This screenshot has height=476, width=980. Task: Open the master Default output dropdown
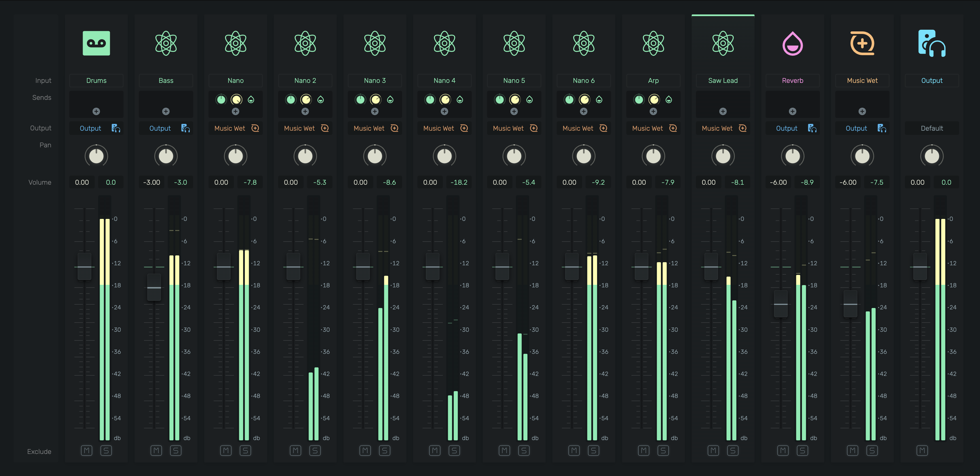(932, 128)
